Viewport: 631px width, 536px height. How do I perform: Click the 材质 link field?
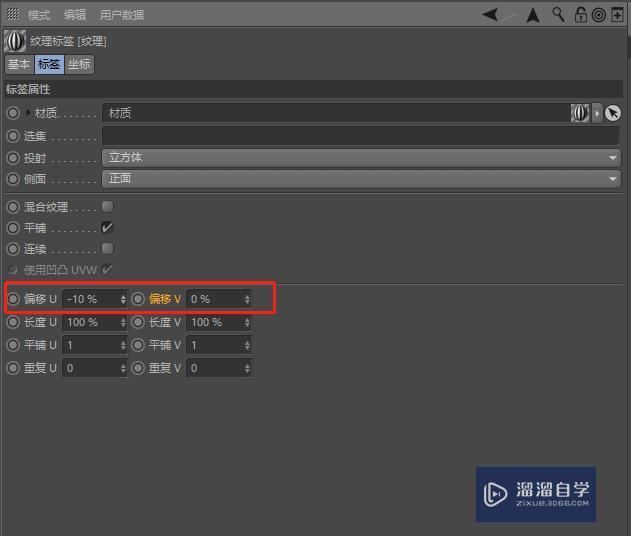pyautogui.click(x=336, y=113)
